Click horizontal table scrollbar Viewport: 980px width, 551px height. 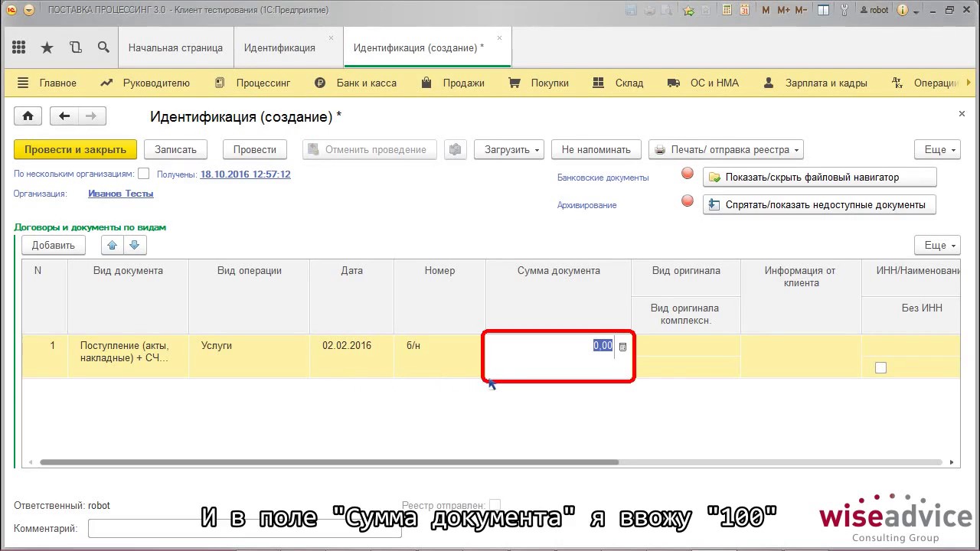(x=329, y=462)
